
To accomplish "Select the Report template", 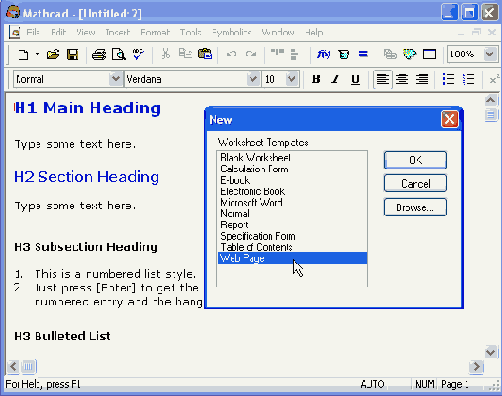I will point(292,225).
